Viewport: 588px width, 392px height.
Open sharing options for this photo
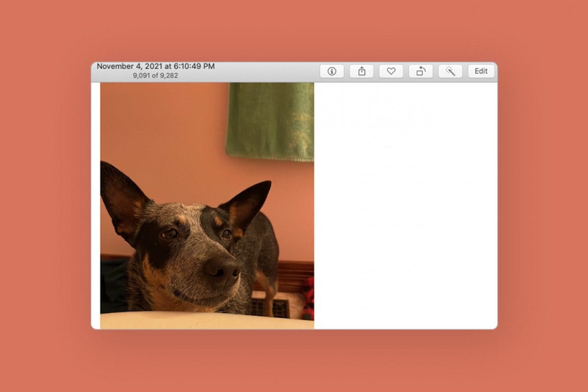tap(362, 71)
